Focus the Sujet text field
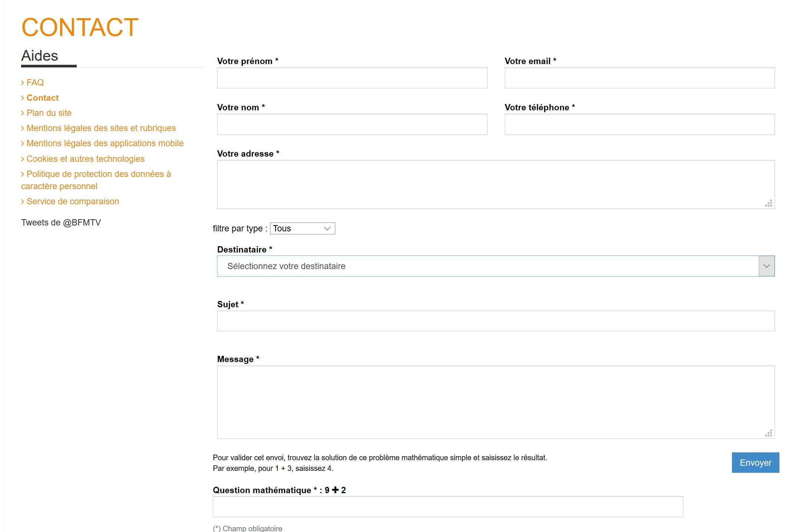Image resolution: width=792 pixels, height=532 pixels. pos(496,321)
